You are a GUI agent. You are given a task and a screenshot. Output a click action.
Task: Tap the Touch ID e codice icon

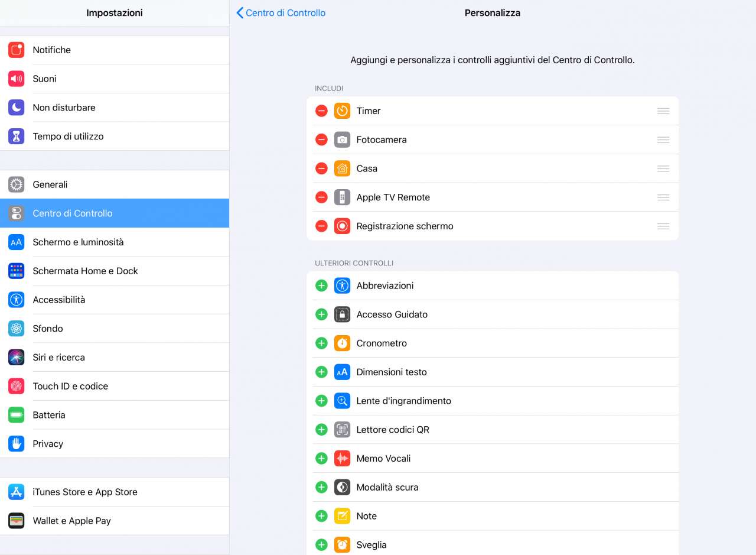point(17,387)
